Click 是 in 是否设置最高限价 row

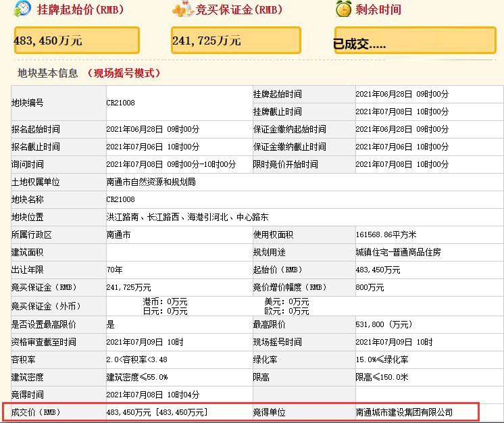(111, 324)
